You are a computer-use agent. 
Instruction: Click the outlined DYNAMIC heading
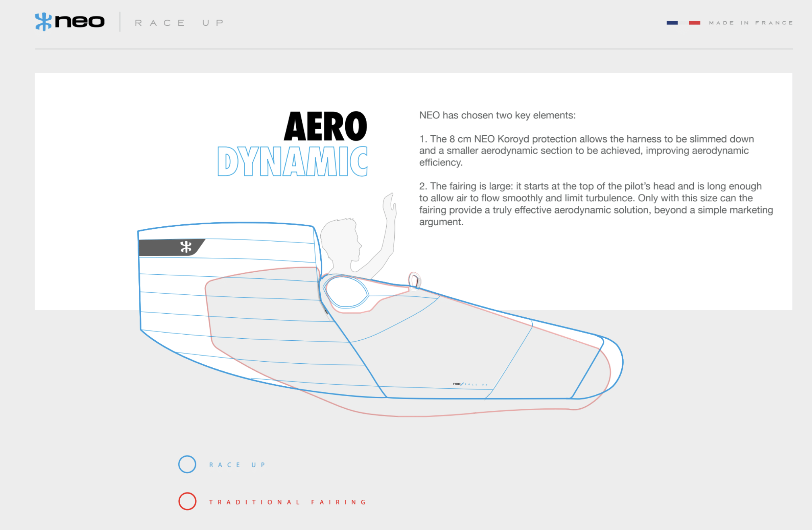click(293, 161)
